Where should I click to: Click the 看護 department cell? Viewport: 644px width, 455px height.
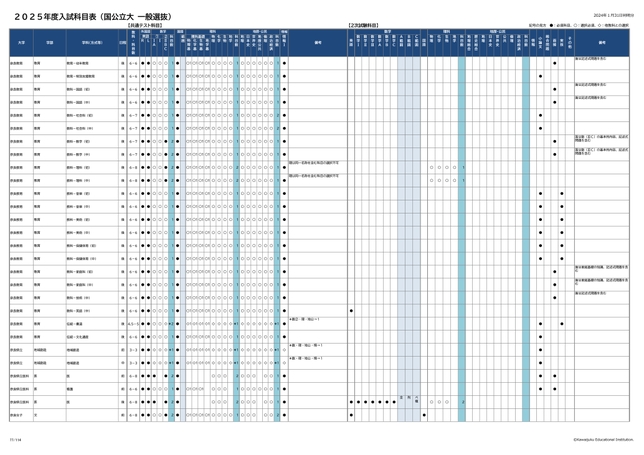70,386
